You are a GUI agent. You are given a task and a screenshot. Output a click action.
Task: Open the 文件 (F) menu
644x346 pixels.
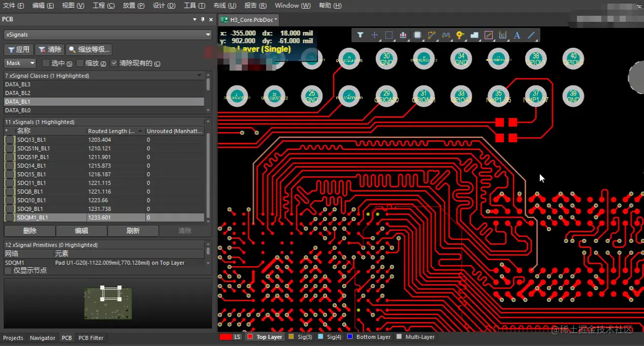[x=14, y=6]
